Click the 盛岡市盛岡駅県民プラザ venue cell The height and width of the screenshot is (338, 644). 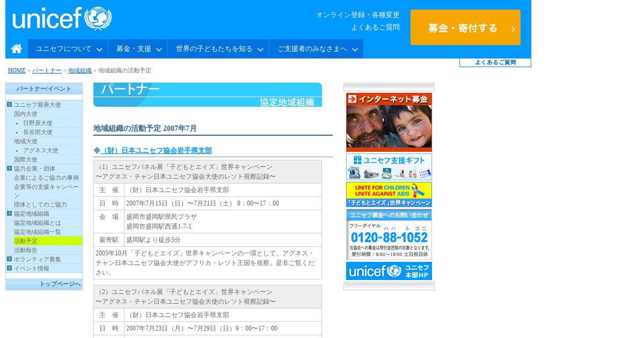point(223,222)
